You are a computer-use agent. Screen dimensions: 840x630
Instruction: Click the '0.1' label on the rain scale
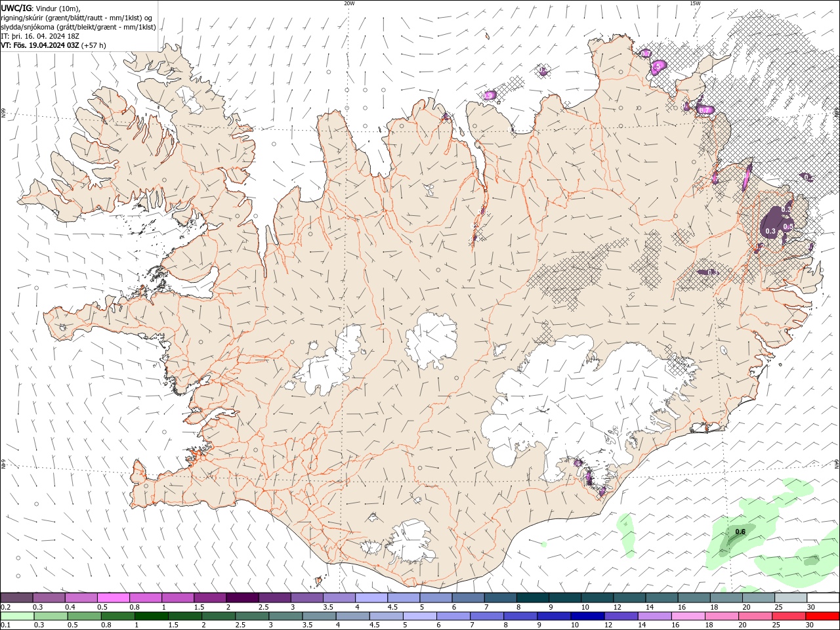5,625
